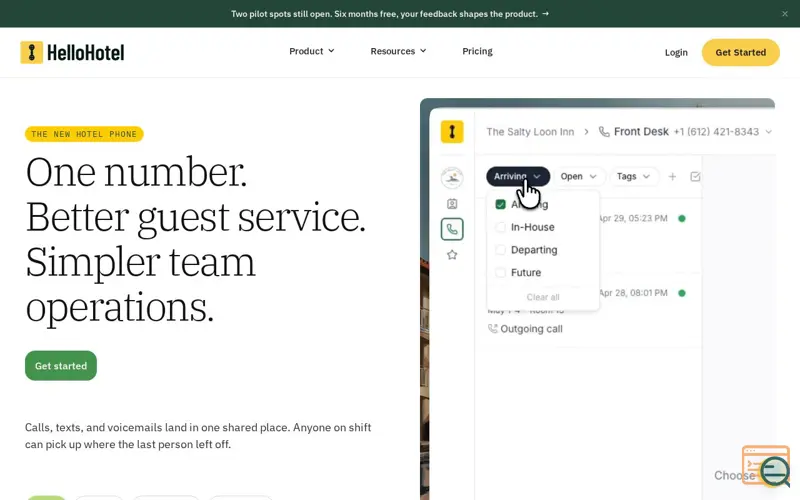Select the hotel avatar icon in sidebar

tap(452, 178)
